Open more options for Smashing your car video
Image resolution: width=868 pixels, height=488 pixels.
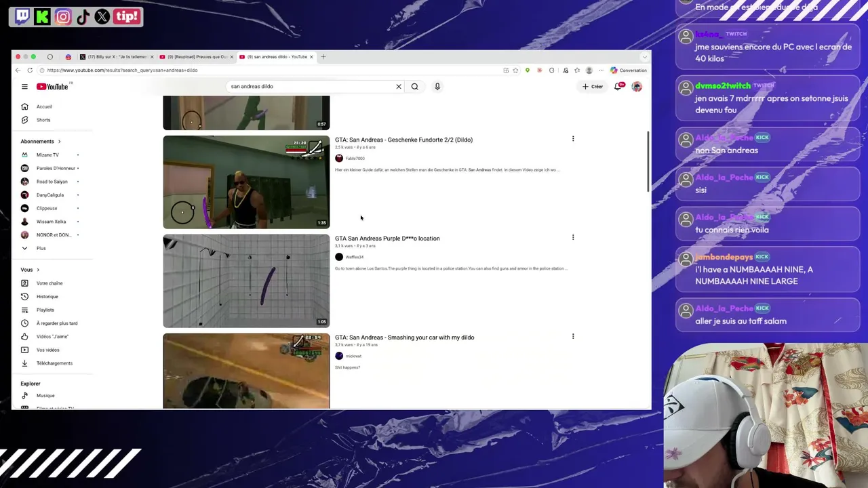pos(573,337)
